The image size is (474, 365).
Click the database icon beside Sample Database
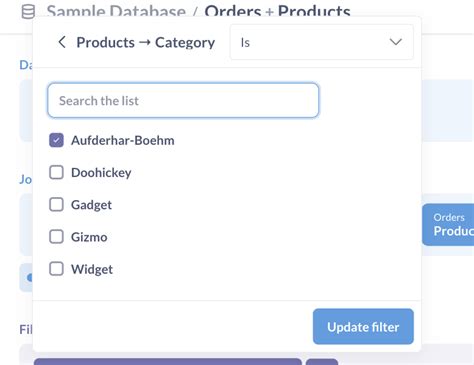coord(28,11)
